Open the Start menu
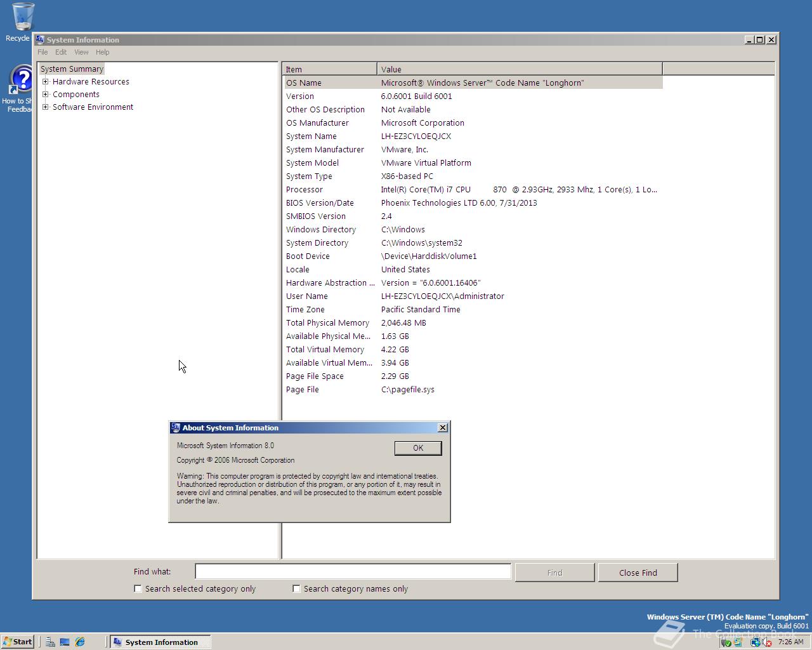This screenshot has width=812, height=650. tap(18, 642)
